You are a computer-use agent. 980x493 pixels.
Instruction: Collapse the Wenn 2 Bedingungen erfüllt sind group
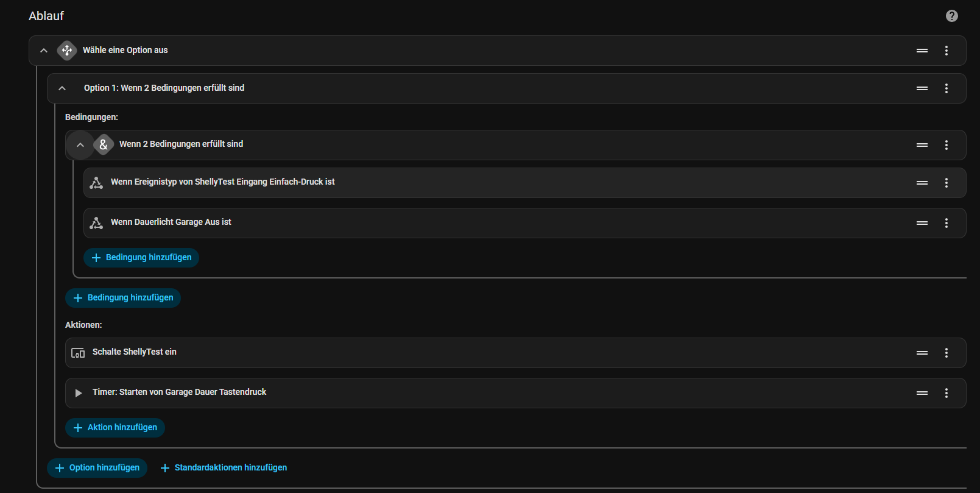click(80, 145)
